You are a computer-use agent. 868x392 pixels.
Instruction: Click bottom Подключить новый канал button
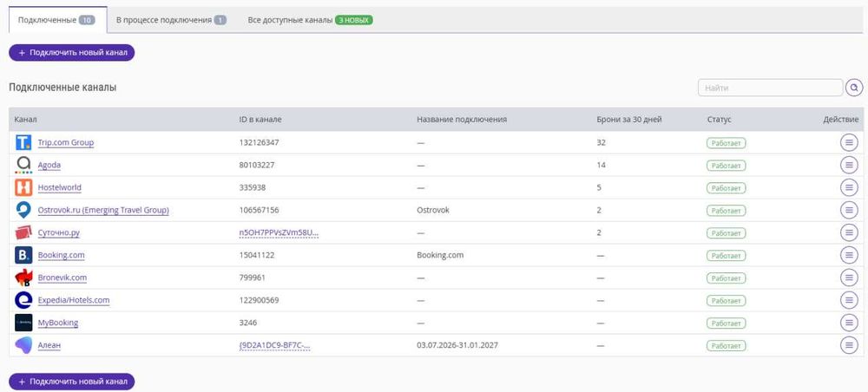pyautogui.click(x=72, y=382)
